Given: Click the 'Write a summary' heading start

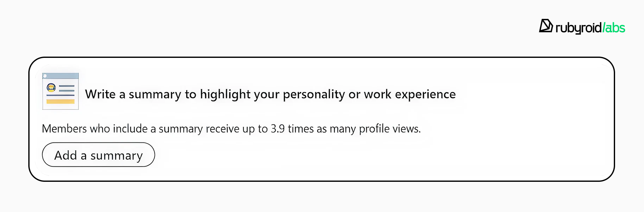Looking at the screenshot, I should pos(101,94).
